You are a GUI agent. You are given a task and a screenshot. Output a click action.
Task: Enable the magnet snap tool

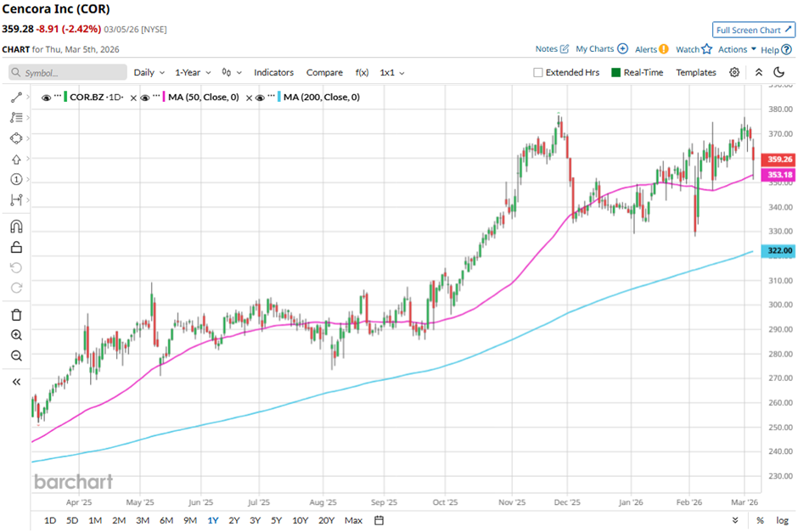tap(16, 227)
